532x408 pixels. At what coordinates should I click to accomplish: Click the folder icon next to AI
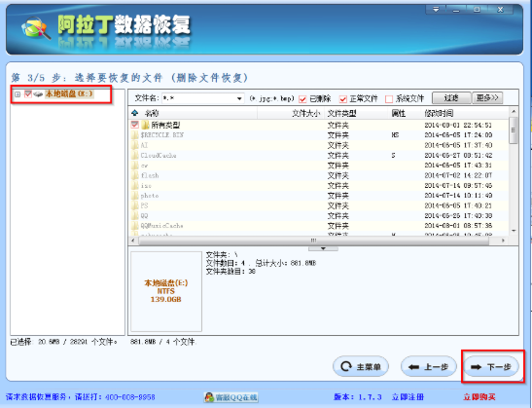[x=135, y=145]
